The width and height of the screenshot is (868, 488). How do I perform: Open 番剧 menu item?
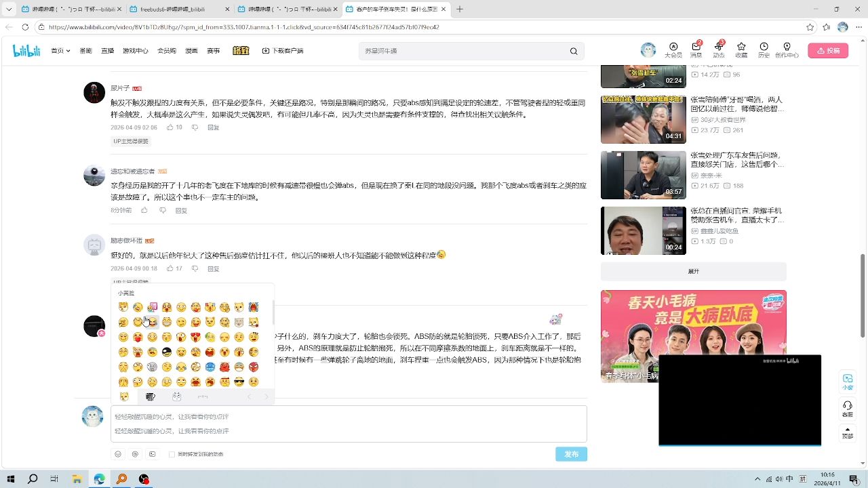pyautogui.click(x=85, y=51)
